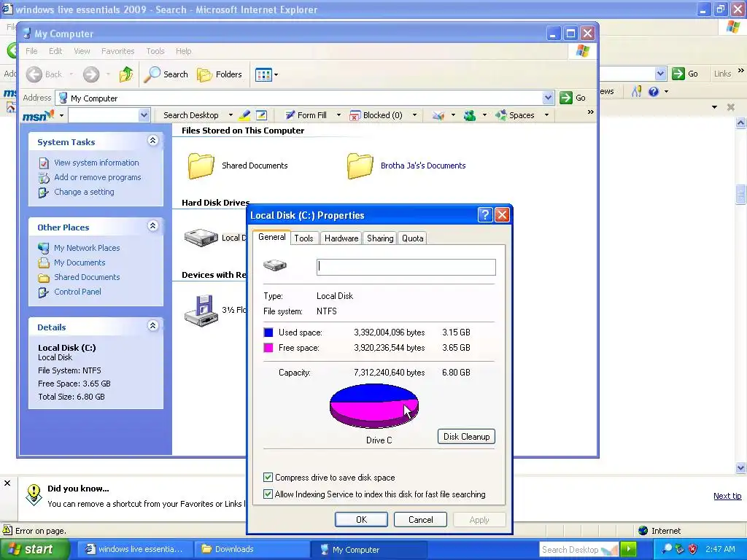747x560 pixels.
Task: Switch to the Tools tab
Action: pos(303,238)
